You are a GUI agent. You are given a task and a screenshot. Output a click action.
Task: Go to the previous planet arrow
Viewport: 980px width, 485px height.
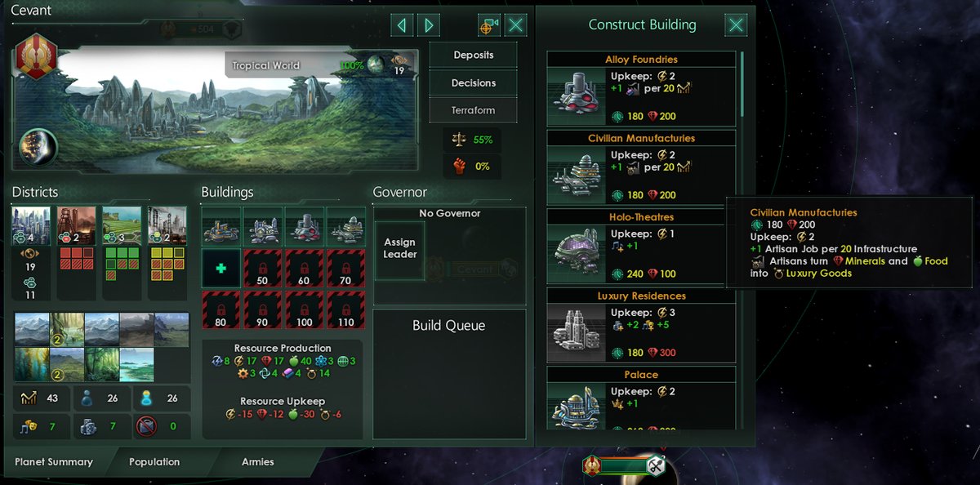401,24
